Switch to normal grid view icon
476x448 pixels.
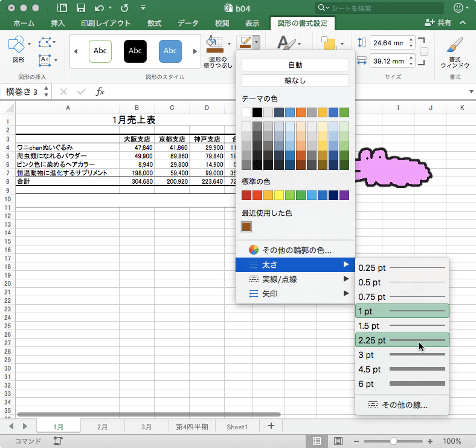tap(317, 441)
